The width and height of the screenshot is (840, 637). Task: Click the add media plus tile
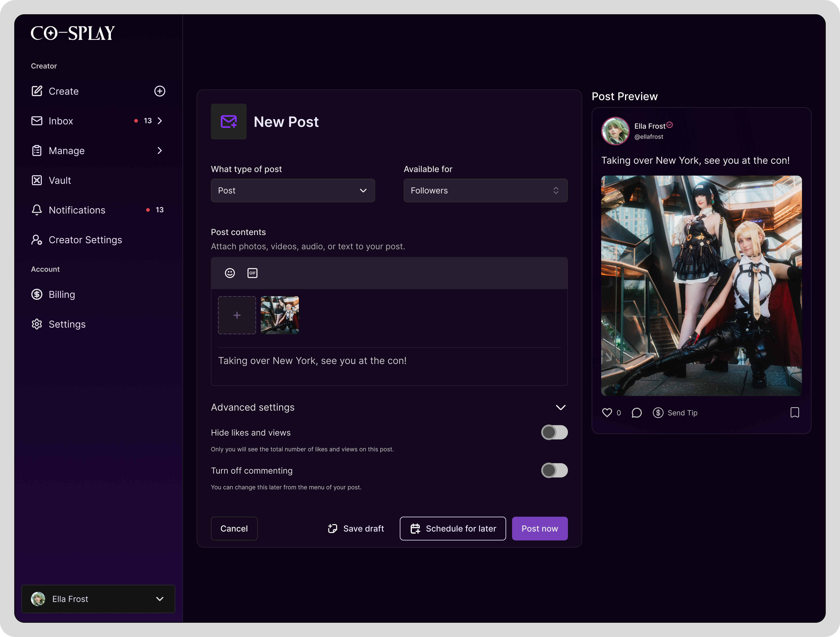pyautogui.click(x=237, y=315)
